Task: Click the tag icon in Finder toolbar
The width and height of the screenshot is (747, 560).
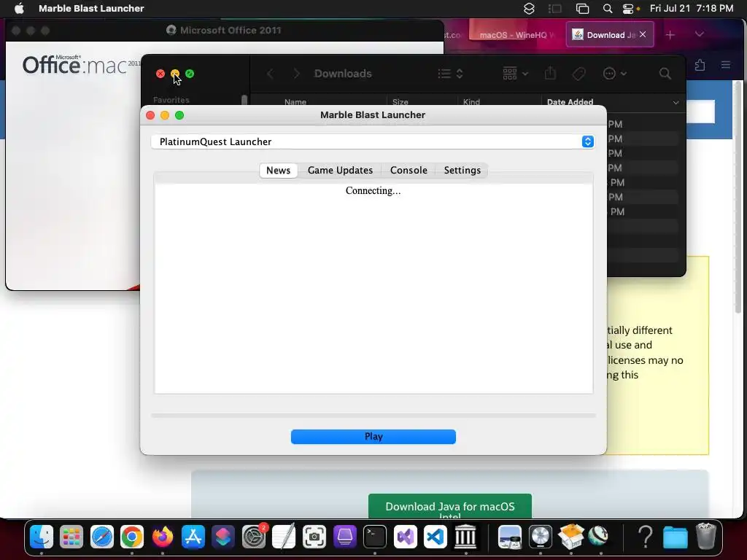Action: coord(578,74)
